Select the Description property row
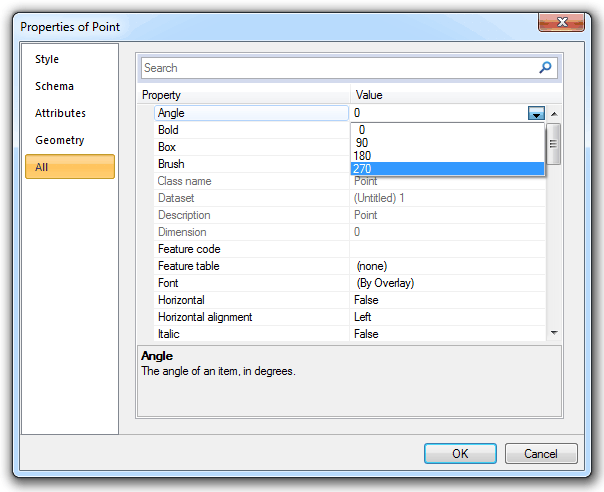 point(252,215)
